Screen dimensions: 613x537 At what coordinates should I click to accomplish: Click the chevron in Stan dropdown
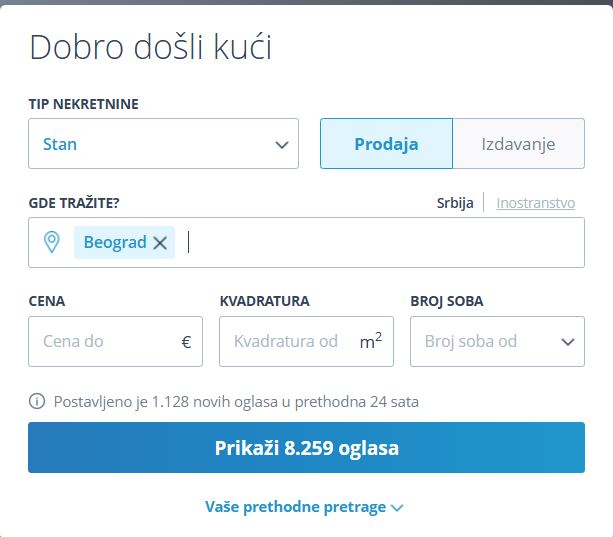click(281, 145)
